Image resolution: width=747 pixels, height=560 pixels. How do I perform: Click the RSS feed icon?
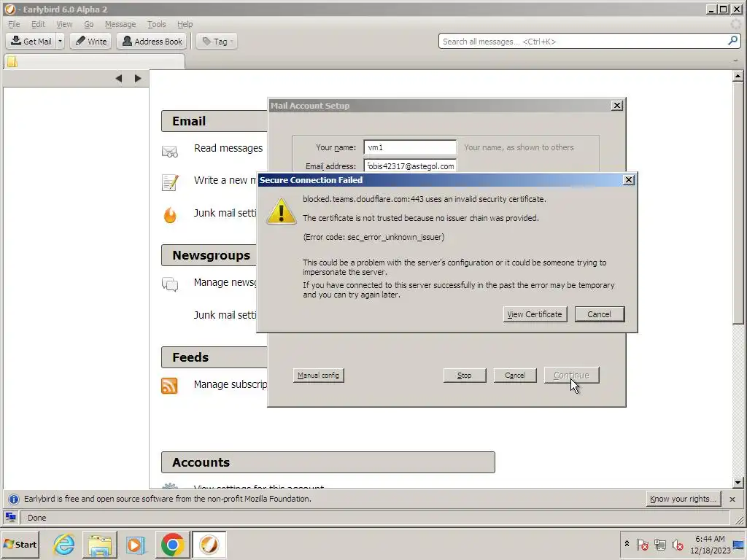[x=169, y=386]
